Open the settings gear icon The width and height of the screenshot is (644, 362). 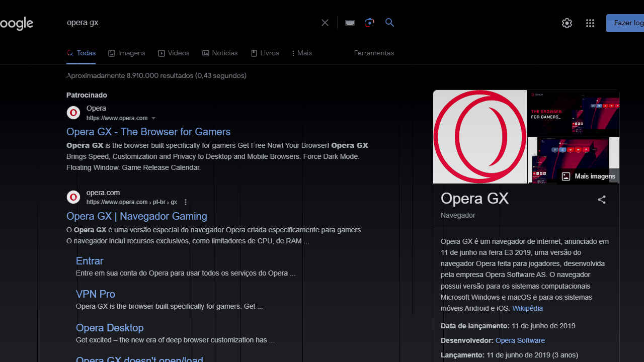[567, 23]
